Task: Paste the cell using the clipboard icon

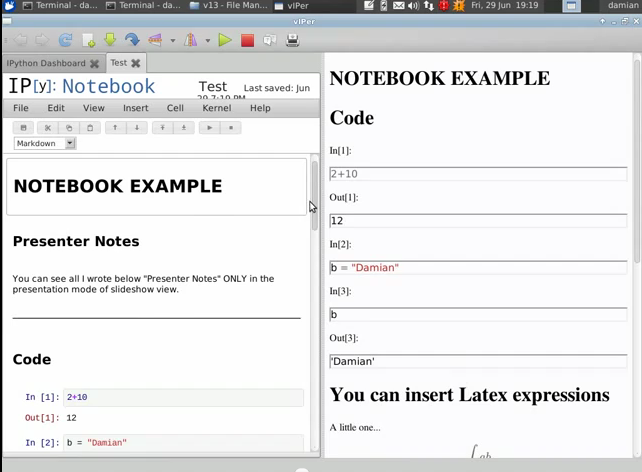Action: [x=91, y=128]
